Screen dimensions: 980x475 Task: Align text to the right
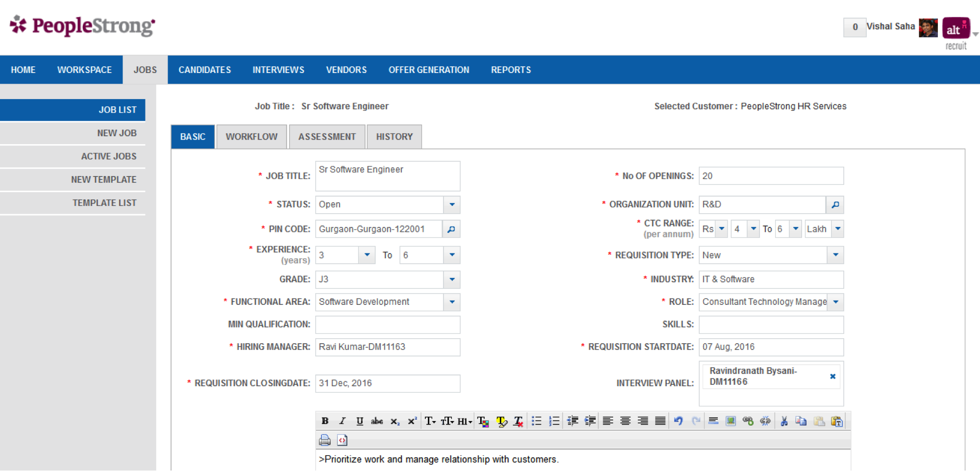[x=643, y=421]
